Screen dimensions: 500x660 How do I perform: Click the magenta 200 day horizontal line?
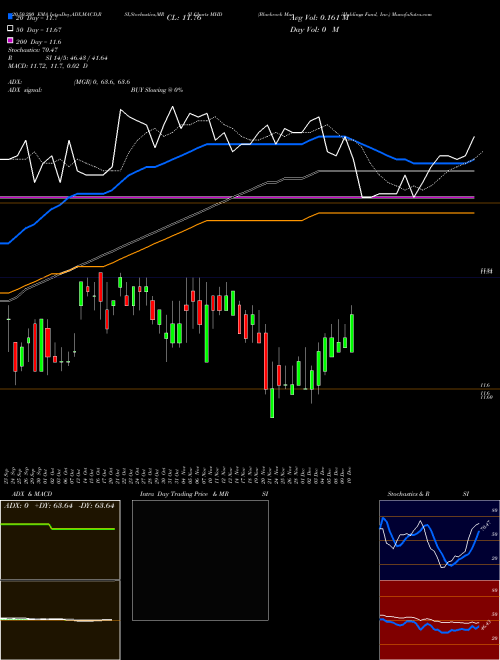coord(237,197)
